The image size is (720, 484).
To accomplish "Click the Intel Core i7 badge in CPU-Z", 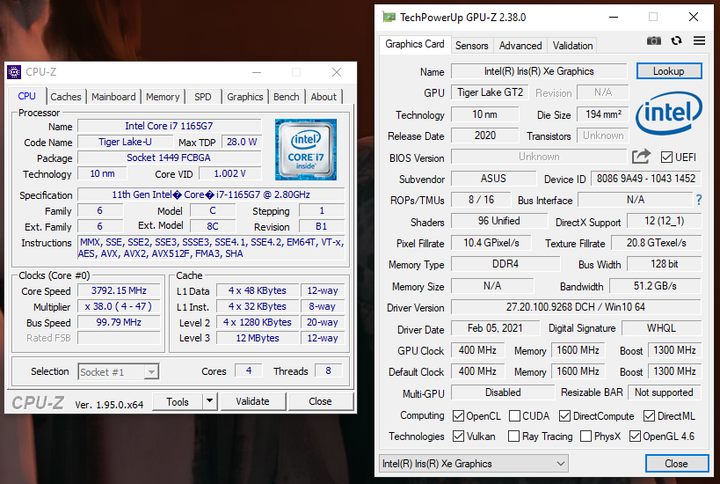I will 306,150.
